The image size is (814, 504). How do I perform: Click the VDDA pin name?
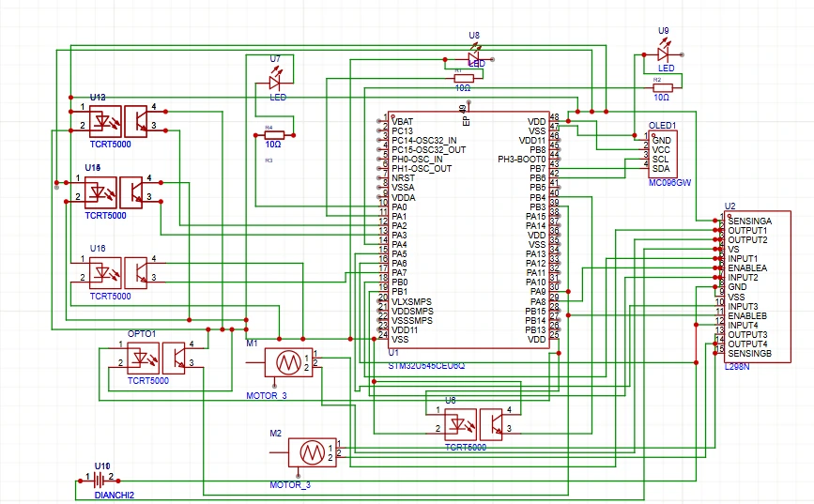404,198
